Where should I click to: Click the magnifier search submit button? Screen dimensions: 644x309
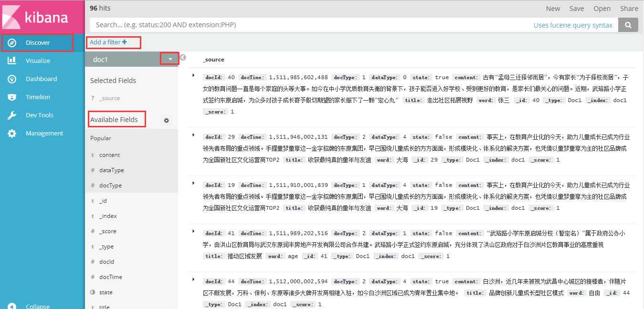click(628, 25)
